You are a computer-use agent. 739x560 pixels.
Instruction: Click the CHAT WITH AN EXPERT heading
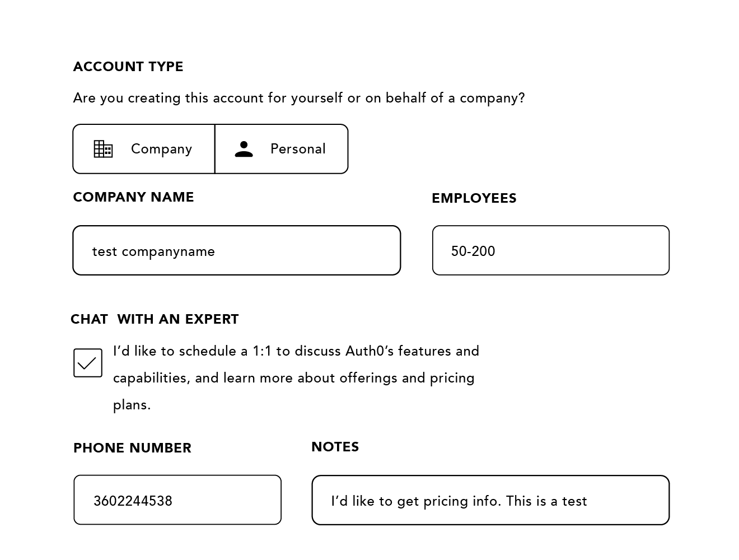pos(155,319)
